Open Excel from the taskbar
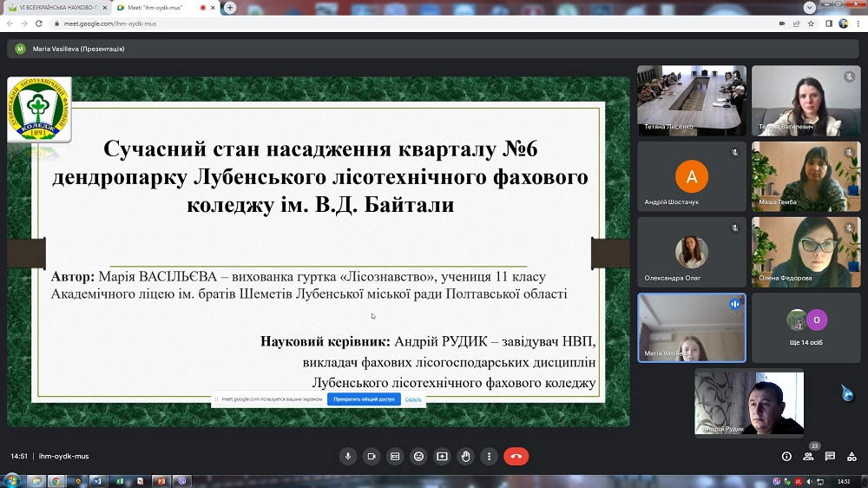868x488 pixels. point(120,481)
